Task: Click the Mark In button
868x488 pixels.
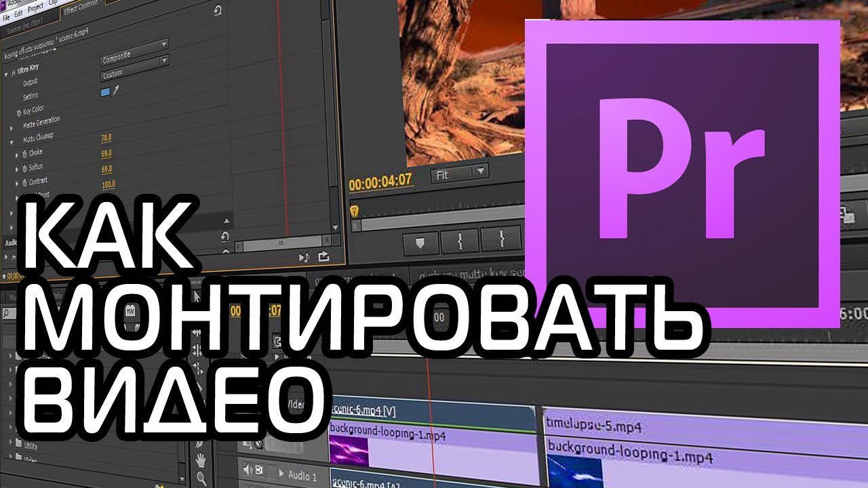Action: [x=460, y=240]
